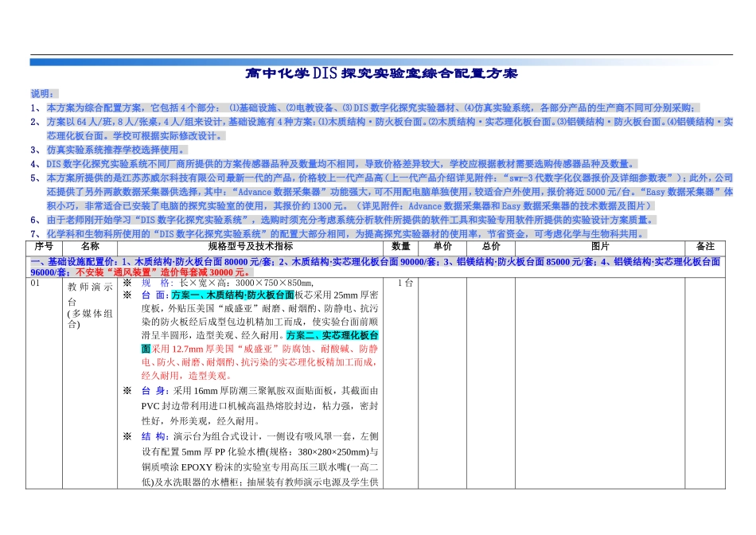
Task: Select highlighted text 方案一、木质结构·防火板台面
Action: click(x=233, y=295)
